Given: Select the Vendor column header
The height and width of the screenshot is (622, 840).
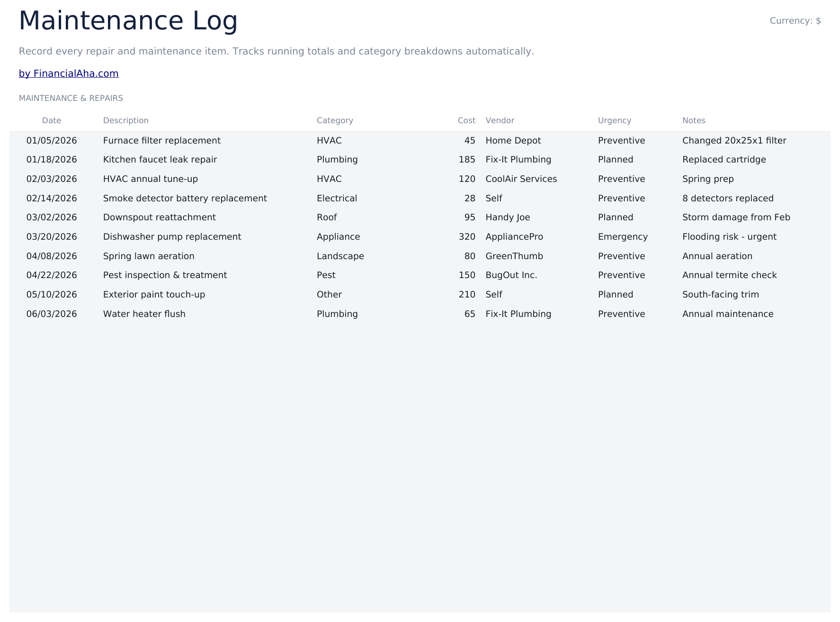Looking at the screenshot, I should 500,120.
